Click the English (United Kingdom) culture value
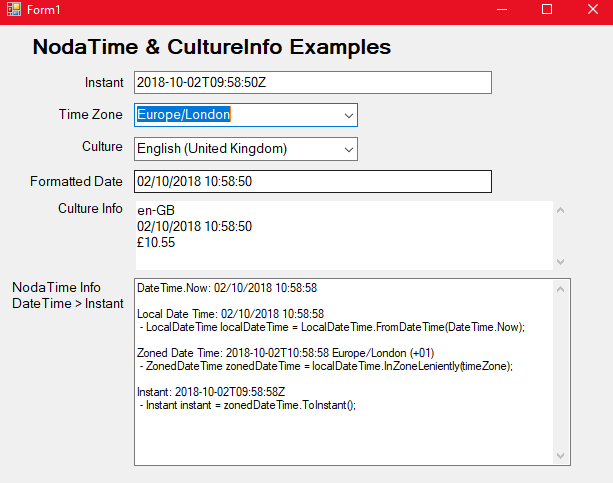Viewport: 613px width, 483px height. [x=212, y=149]
